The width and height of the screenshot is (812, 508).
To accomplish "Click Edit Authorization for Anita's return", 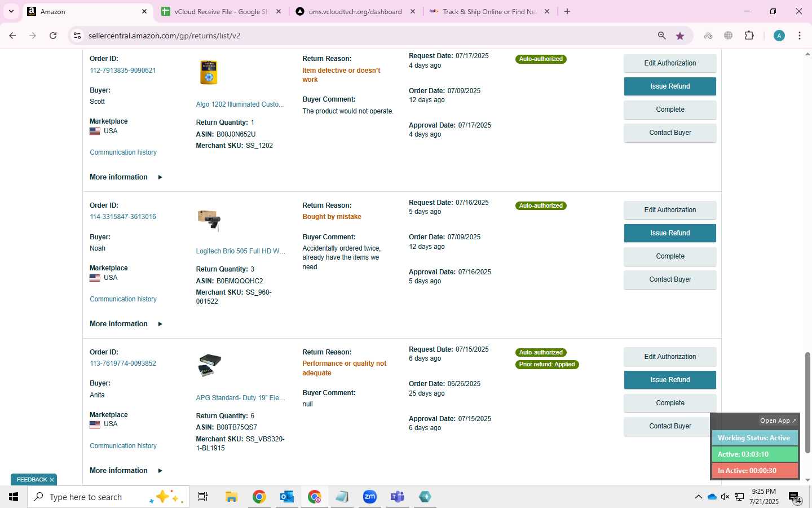I will click(670, 357).
